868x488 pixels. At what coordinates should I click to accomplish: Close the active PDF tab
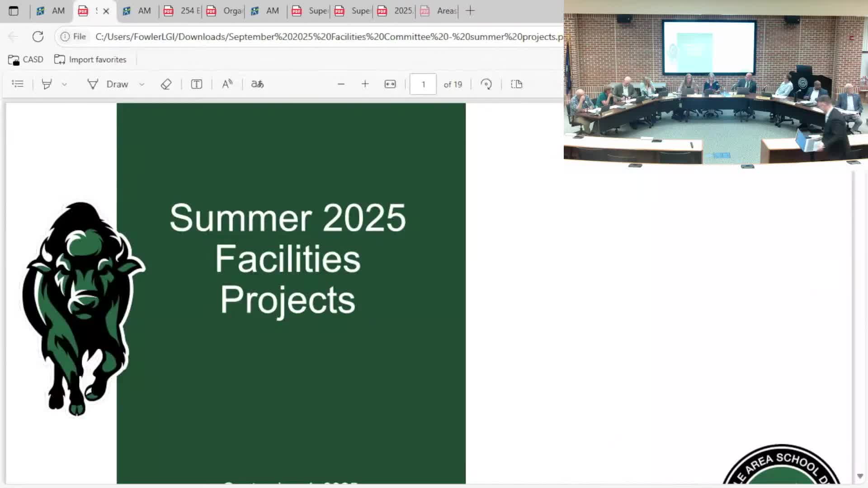pyautogui.click(x=106, y=11)
